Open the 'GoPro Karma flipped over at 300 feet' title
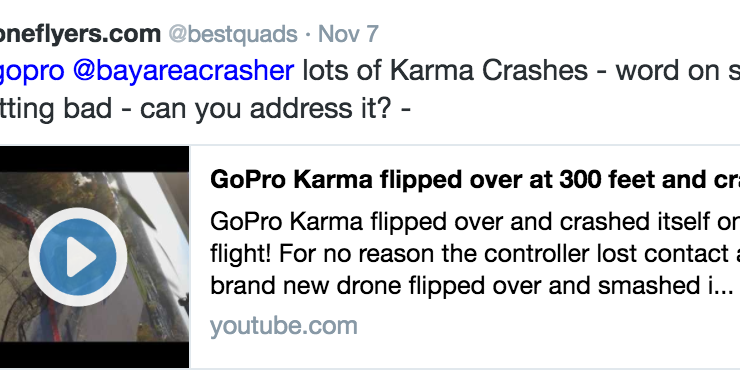 coord(475,180)
